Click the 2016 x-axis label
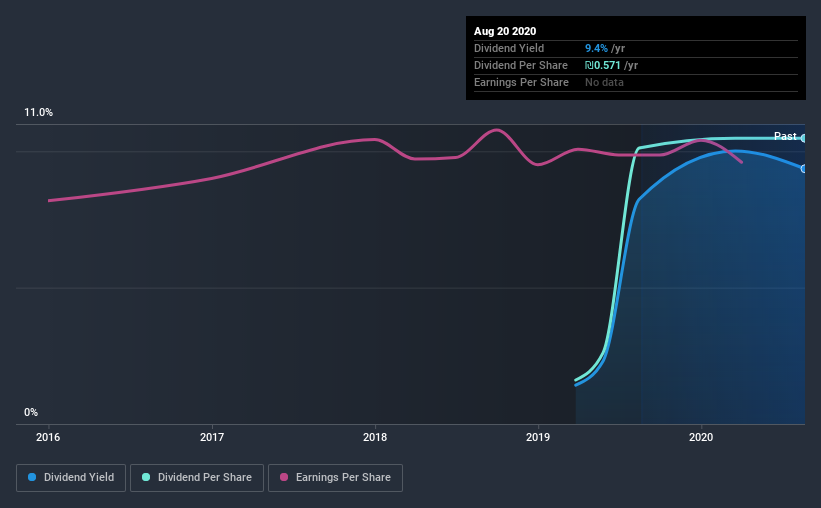 (x=48, y=437)
